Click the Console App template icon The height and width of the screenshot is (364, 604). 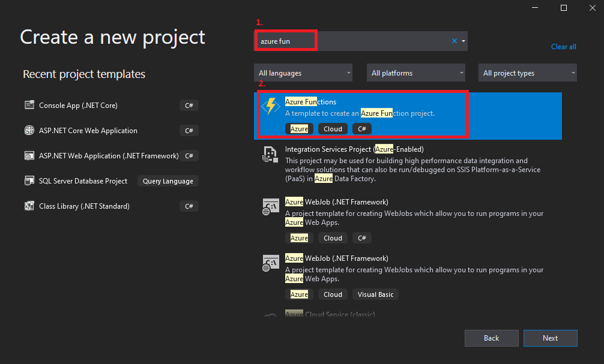coord(29,104)
